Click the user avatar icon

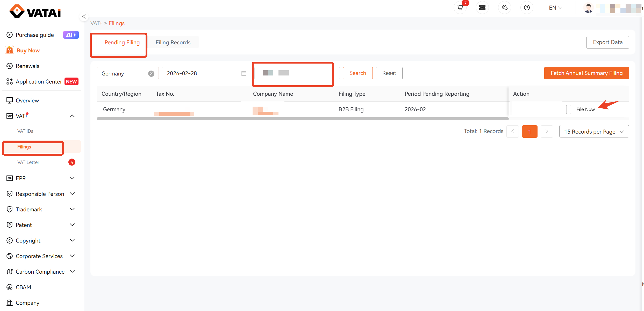[589, 8]
